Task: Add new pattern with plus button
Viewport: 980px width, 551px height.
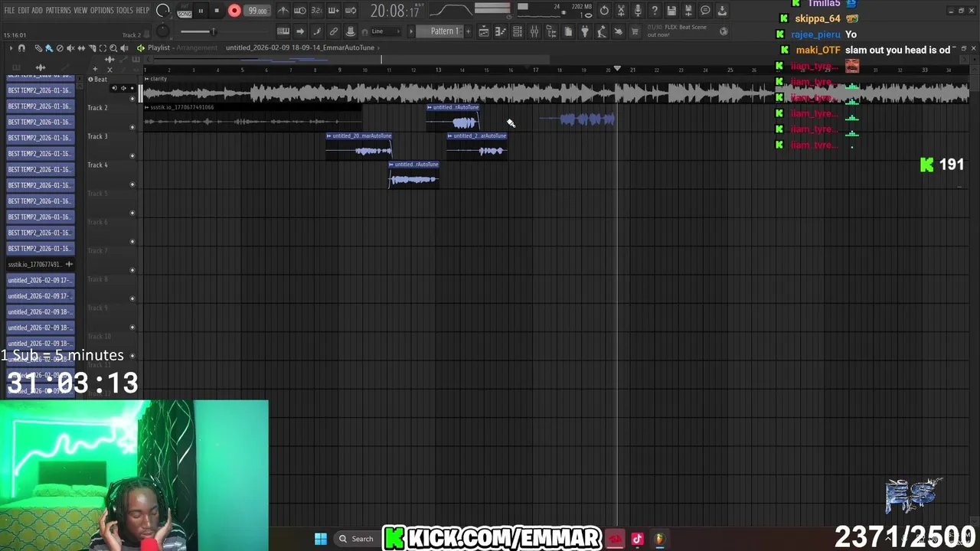Action: pos(468,31)
